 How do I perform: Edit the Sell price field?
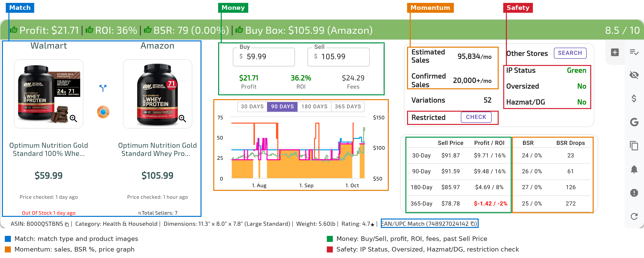tap(338, 57)
